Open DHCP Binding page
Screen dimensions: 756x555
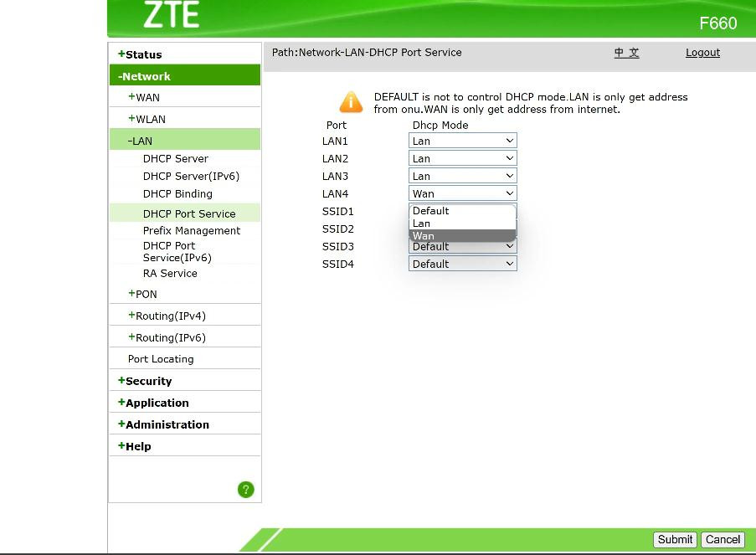click(177, 194)
